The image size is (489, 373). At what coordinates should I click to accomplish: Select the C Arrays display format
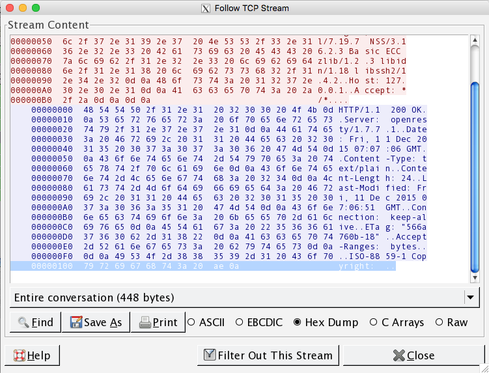click(x=396, y=322)
